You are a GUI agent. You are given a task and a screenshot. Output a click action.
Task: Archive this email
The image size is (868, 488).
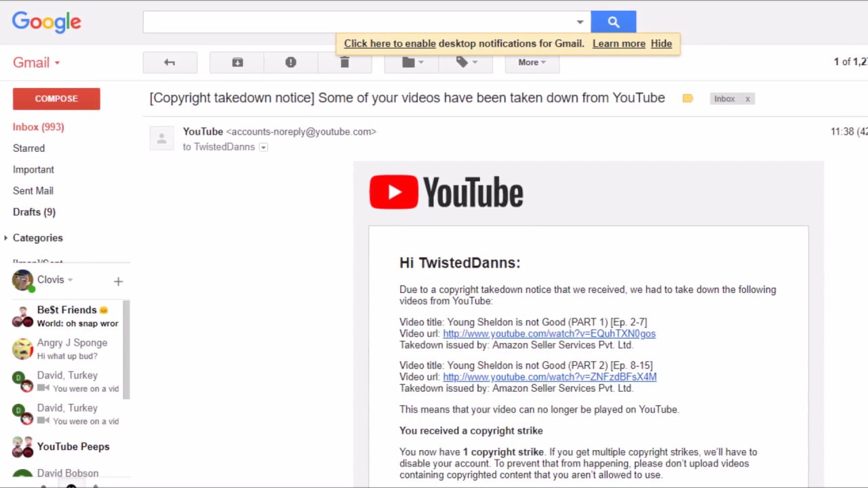pos(237,62)
